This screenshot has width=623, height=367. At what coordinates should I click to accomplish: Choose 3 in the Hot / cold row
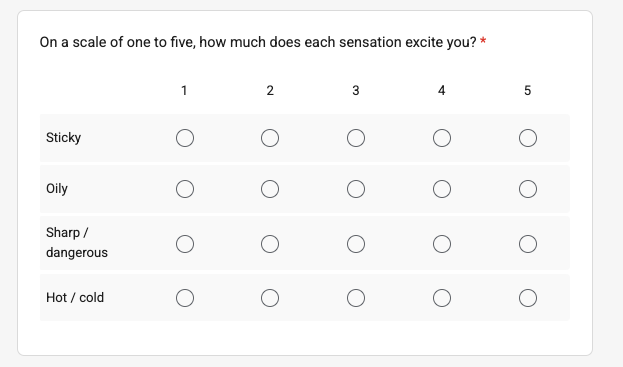pyautogui.click(x=356, y=298)
